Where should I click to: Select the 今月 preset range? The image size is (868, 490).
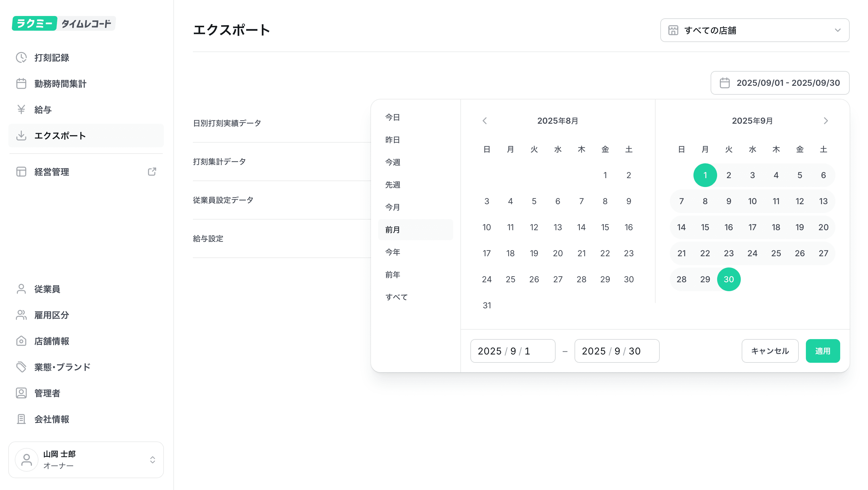(x=393, y=207)
